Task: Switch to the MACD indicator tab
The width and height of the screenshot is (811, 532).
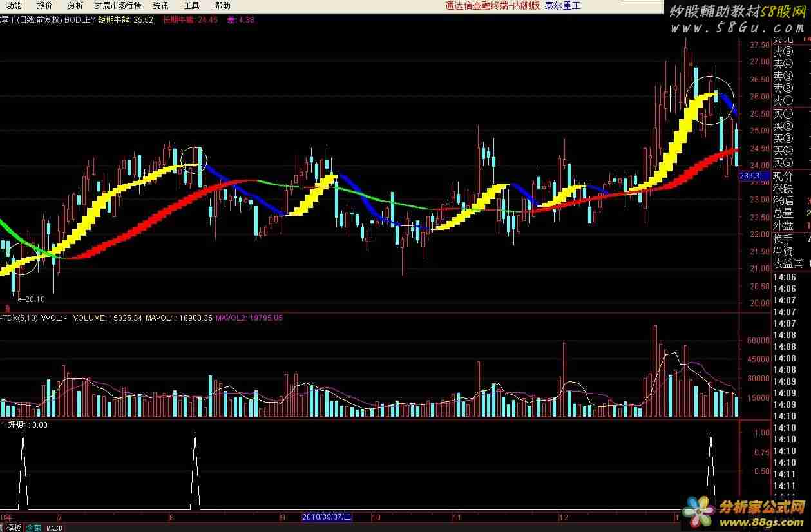Action: pos(55,527)
